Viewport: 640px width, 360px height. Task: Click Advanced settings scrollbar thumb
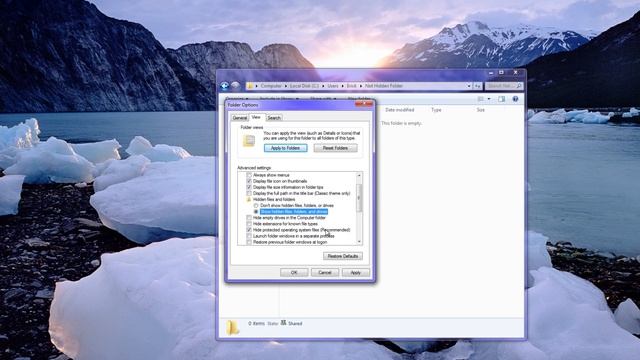click(359, 198)
